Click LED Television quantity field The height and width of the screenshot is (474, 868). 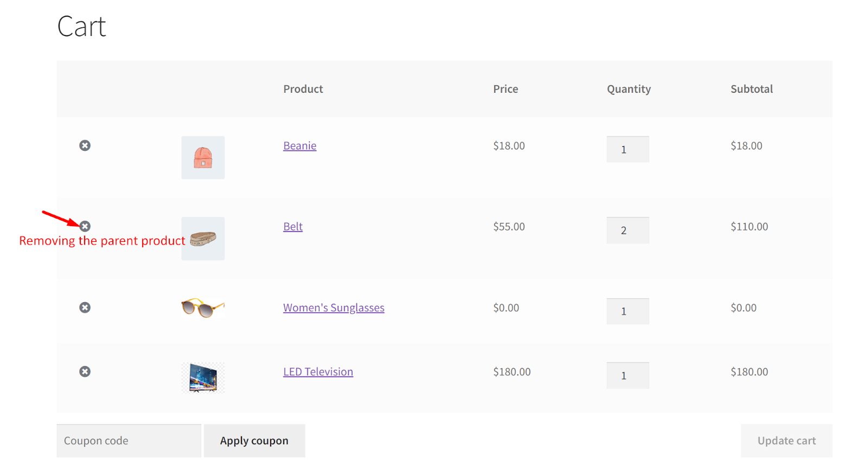tap(628, 375)
